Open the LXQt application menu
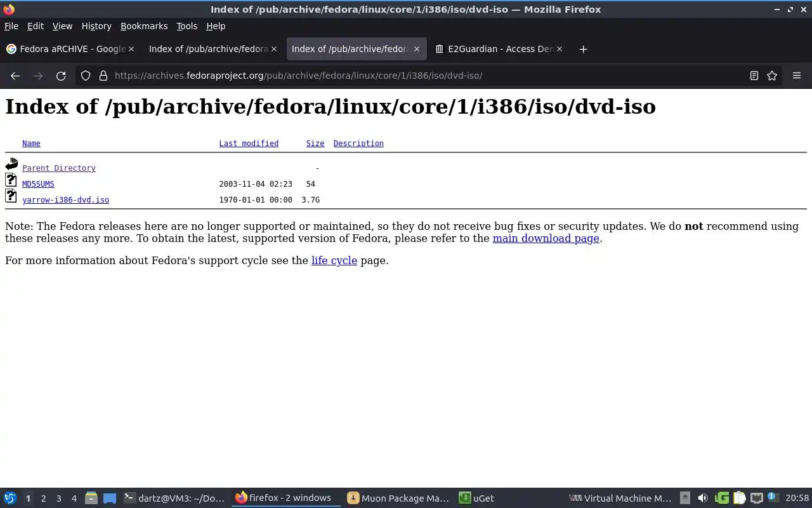 click(x=10, y=498)
